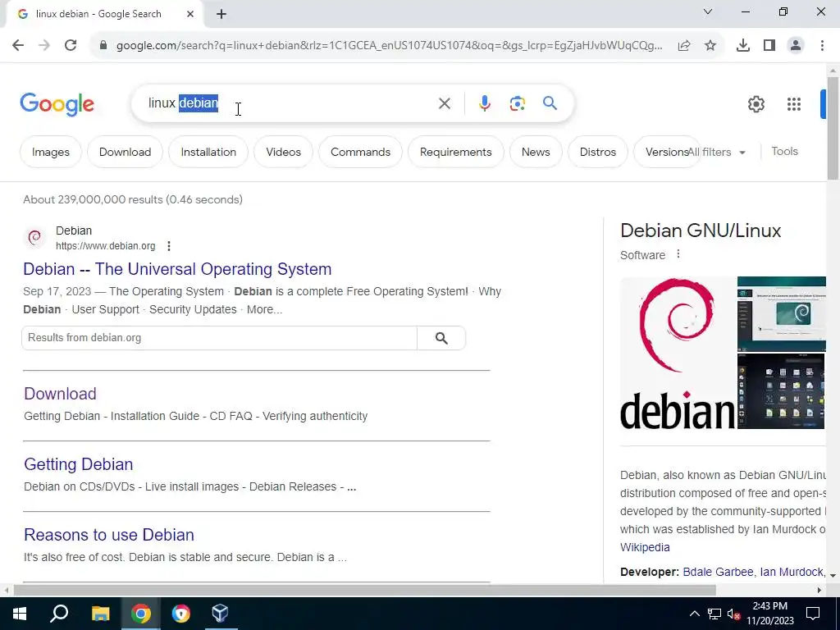This screenshot has width=840, height=630.
Task: Open more options for debian.org result
Action: [169, 246]
